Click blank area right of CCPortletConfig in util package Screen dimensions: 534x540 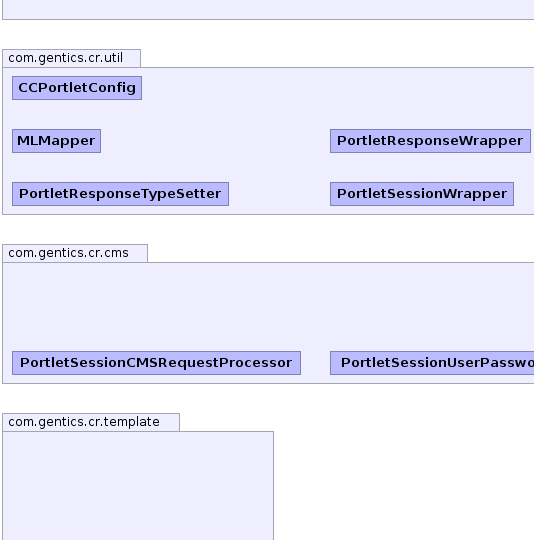coord(337,88)
